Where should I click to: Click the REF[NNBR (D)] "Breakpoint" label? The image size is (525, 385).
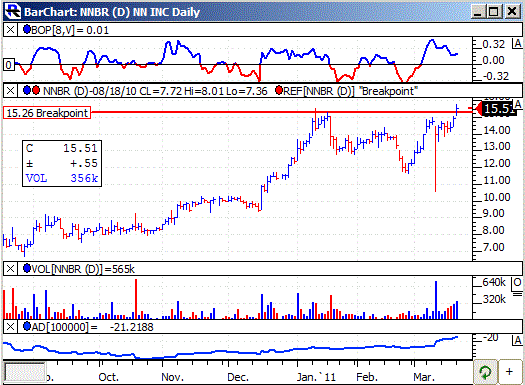click(x=351, y=91)
